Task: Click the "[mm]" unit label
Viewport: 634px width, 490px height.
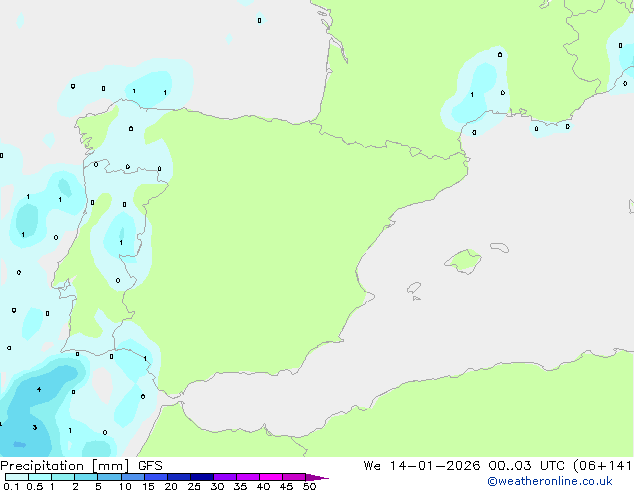Action: click(x=110, y=466)
